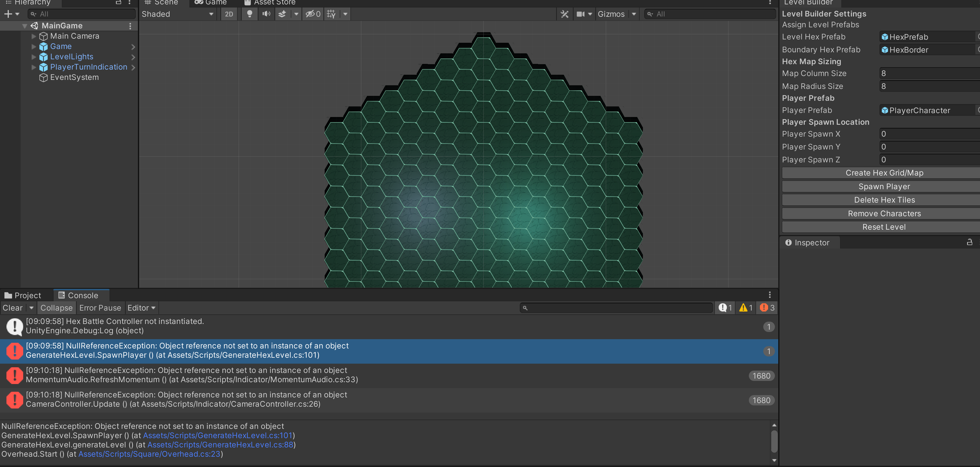
Task: Toggle scene effects with the layers icon
Action: 282,14
